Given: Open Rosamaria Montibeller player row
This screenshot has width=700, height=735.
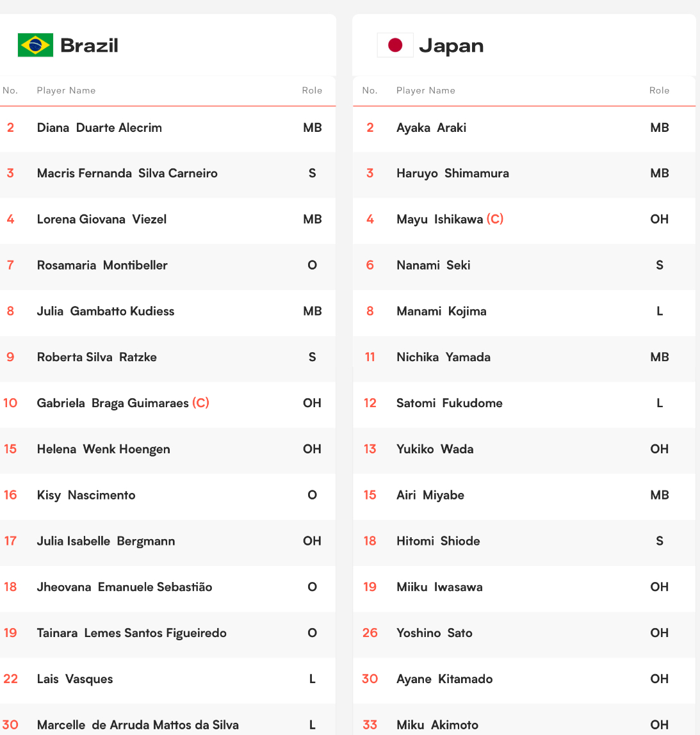Looking at the screenshot, I should 168,265.
